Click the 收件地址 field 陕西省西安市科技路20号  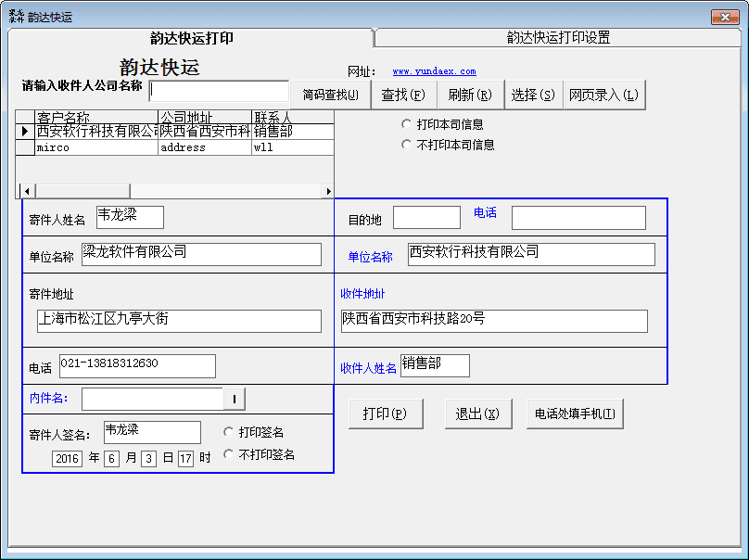(x=494, y=321)
